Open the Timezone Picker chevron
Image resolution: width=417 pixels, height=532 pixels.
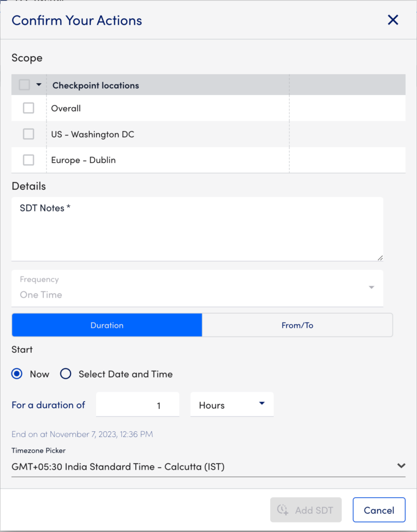[x=400, y=466]
